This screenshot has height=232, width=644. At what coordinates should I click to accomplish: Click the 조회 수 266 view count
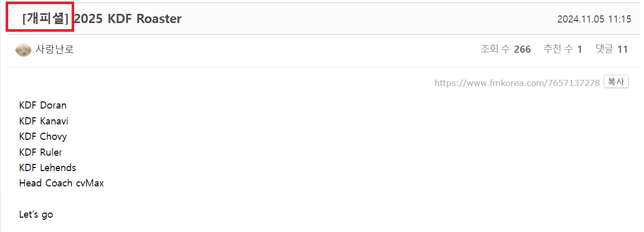pyautogui.click(x=505, y=50)
